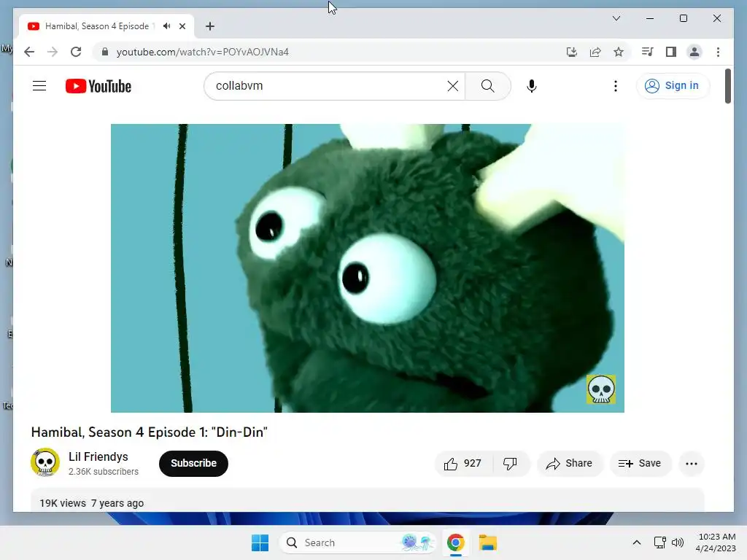The image size is (747, 560).
Task: Open the YouTube hamburger guide menu
Action: coord(39,86)
